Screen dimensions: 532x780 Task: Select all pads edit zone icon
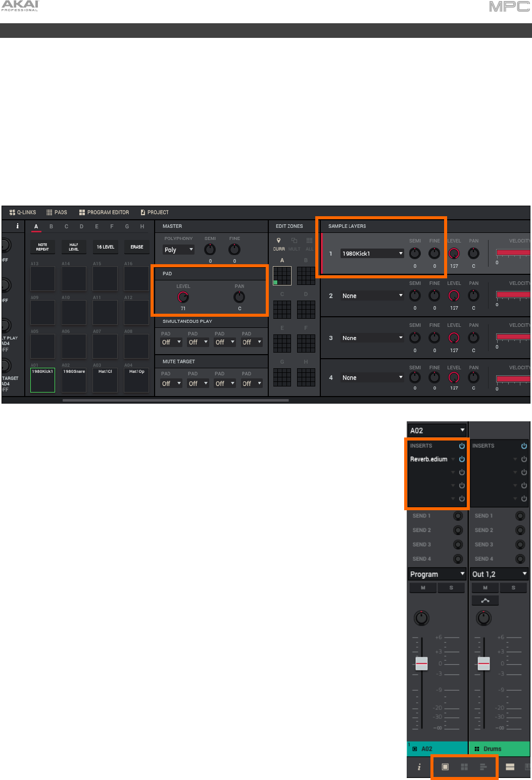(310, 240)
